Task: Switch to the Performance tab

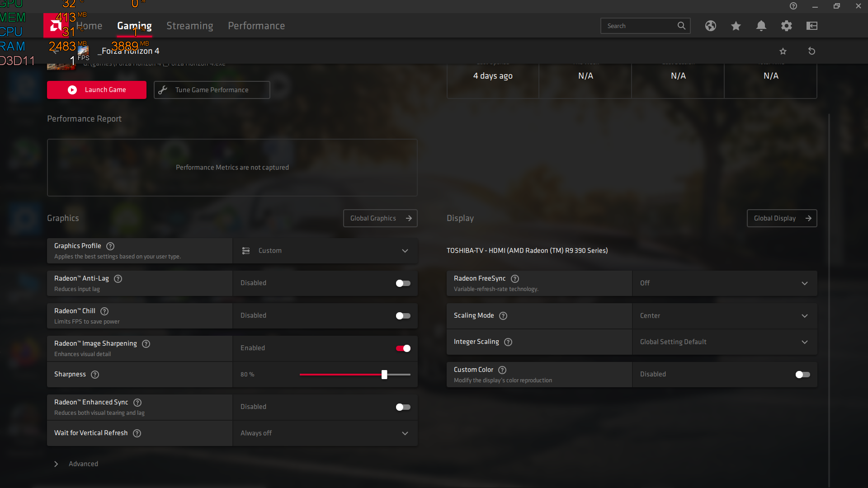Action: [256, 26]
